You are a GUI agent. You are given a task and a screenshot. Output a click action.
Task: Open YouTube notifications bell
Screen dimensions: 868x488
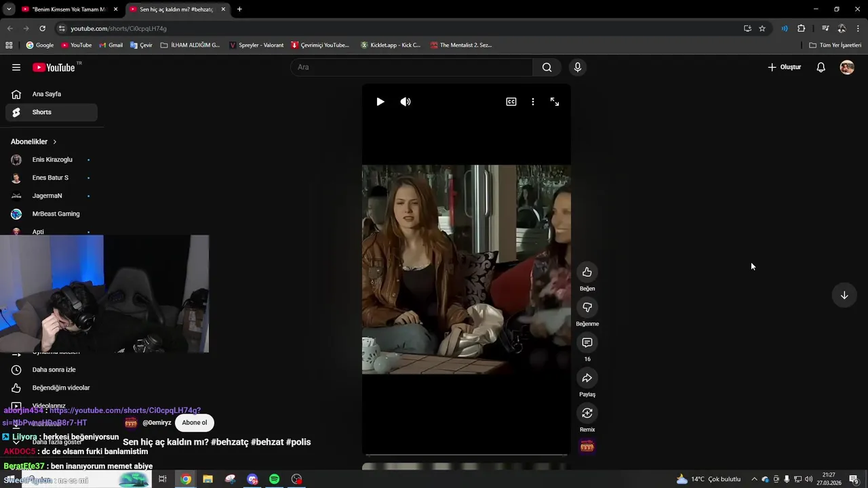point(821,67)
